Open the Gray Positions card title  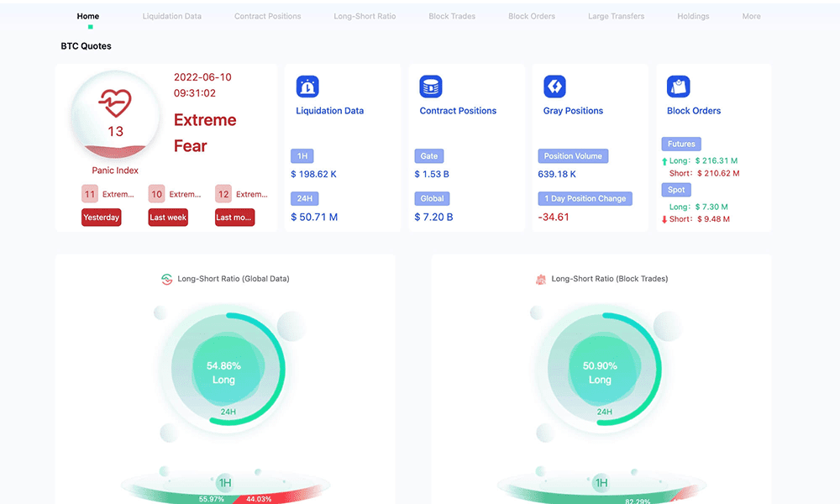click(573, 111)
